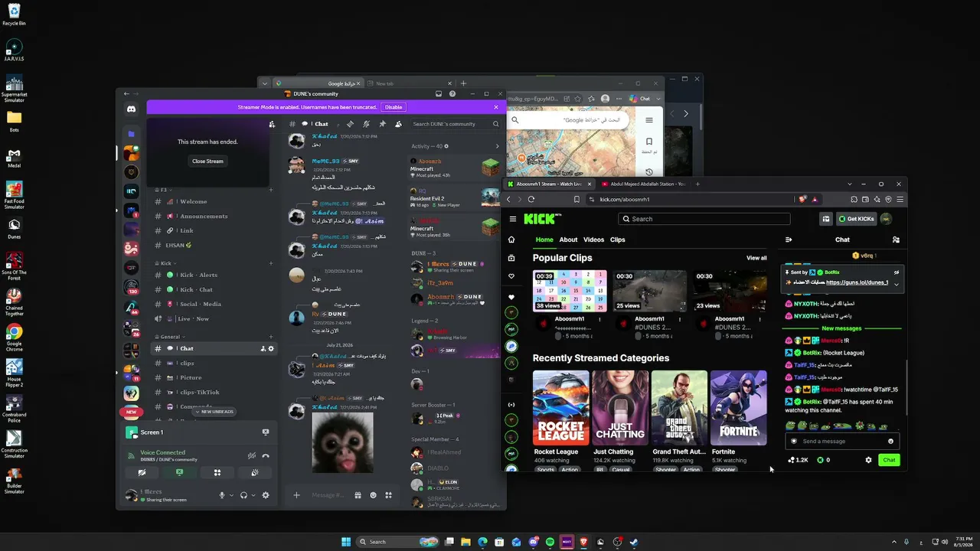Open the Rocket League category thumbnail
Screen dimensions: 980x551
561,408
